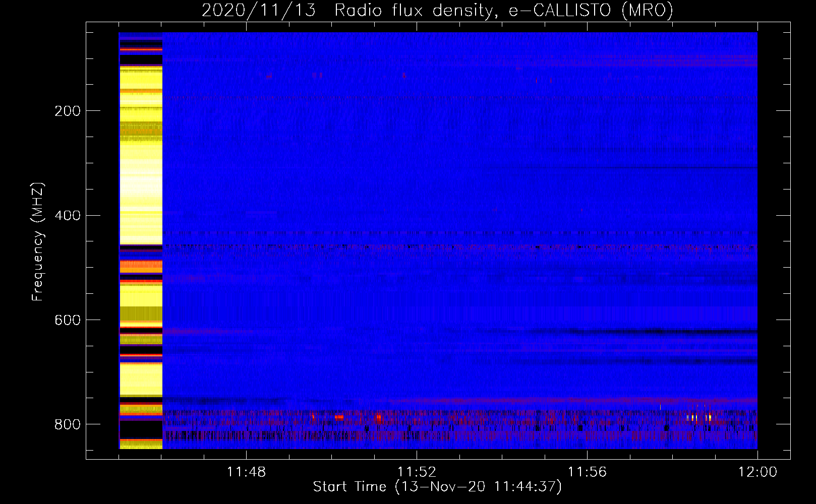Click the 11:48 time axis label
This screenshot has width=816, height=504.
click(246, 472)
